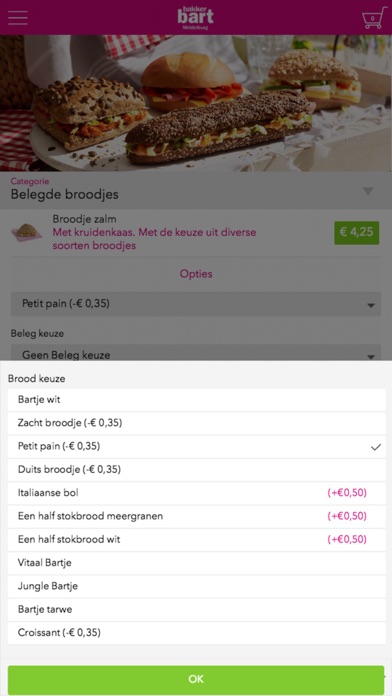
Task: Expand the Categorie Belegde broodjes dropdown
Action: 196,190
